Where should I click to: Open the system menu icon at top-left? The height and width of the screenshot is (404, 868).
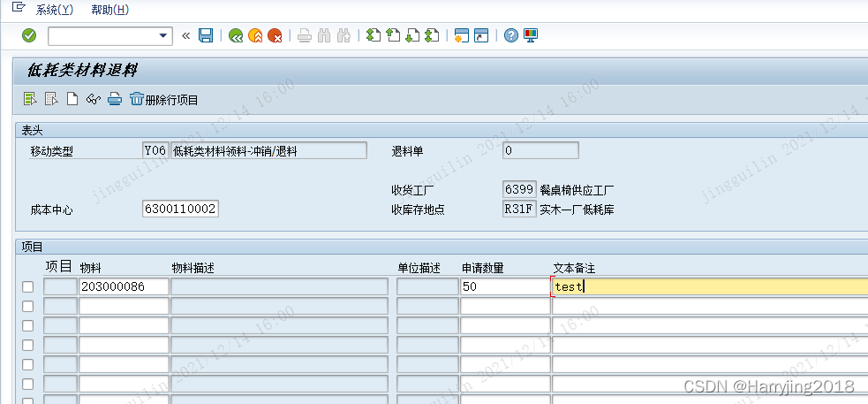(19, 8)
